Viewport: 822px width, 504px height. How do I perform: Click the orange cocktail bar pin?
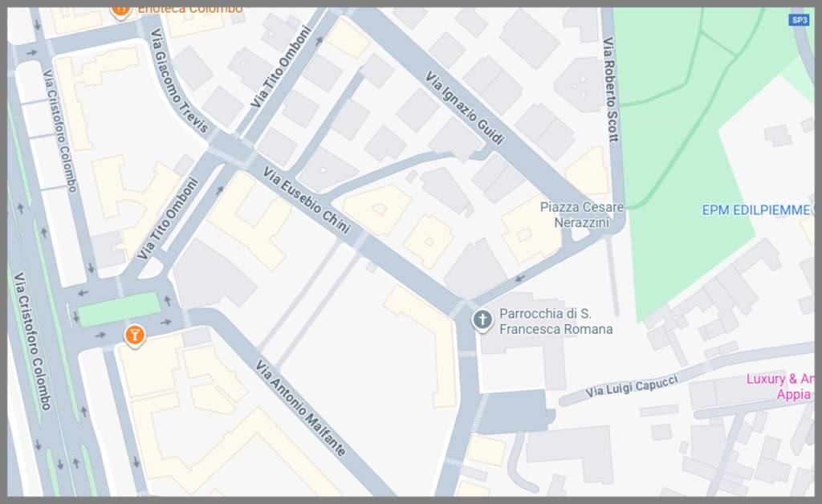coord(135,335)
